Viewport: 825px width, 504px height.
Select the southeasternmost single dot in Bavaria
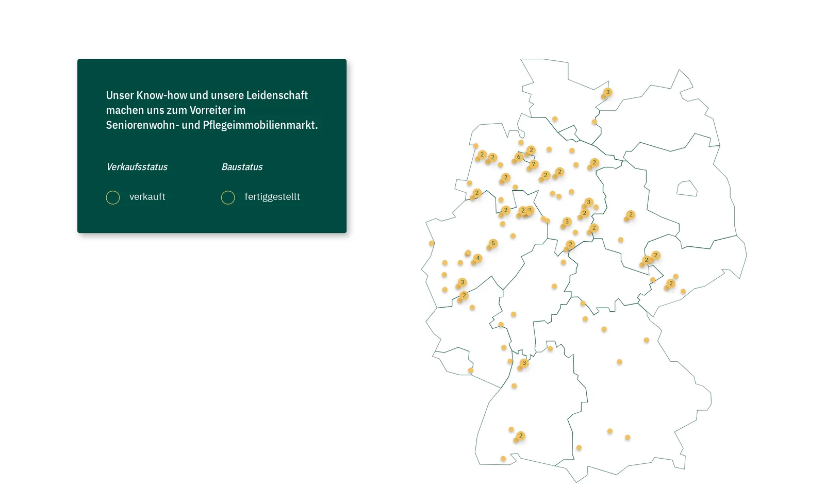coord(628,438)
